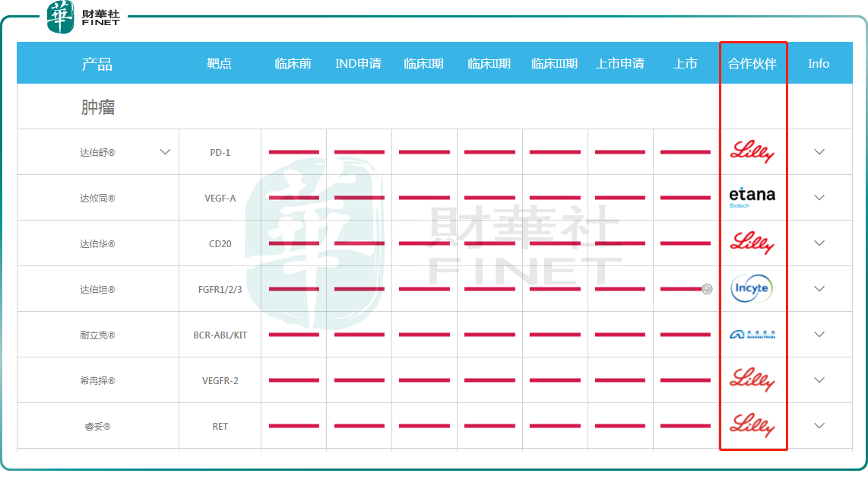Click the round marker ending 达伯坦's 上市 bar

pyautogui.click(x=707, y=289)
